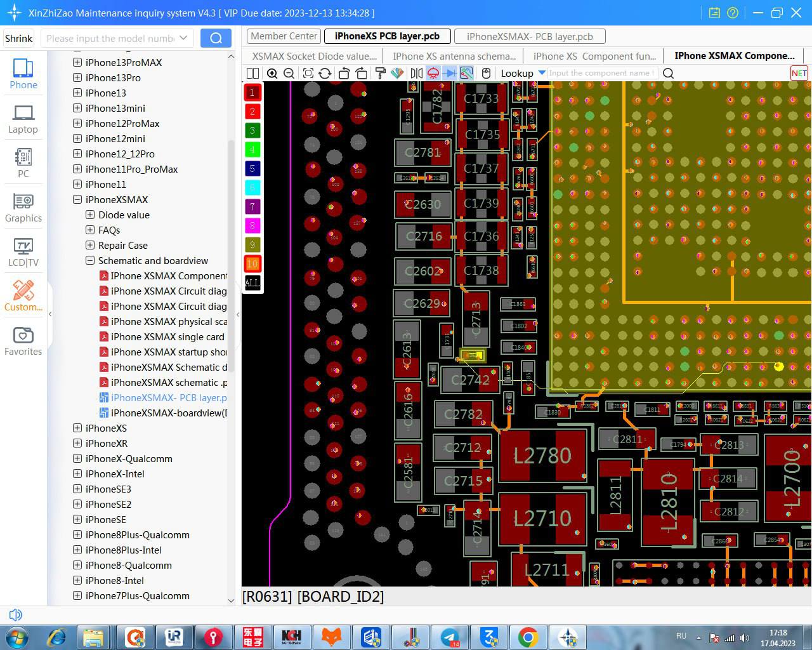Open XSMAX Socket Diode value tab
This screenshot has height=650, width=812.
[314, 56]
